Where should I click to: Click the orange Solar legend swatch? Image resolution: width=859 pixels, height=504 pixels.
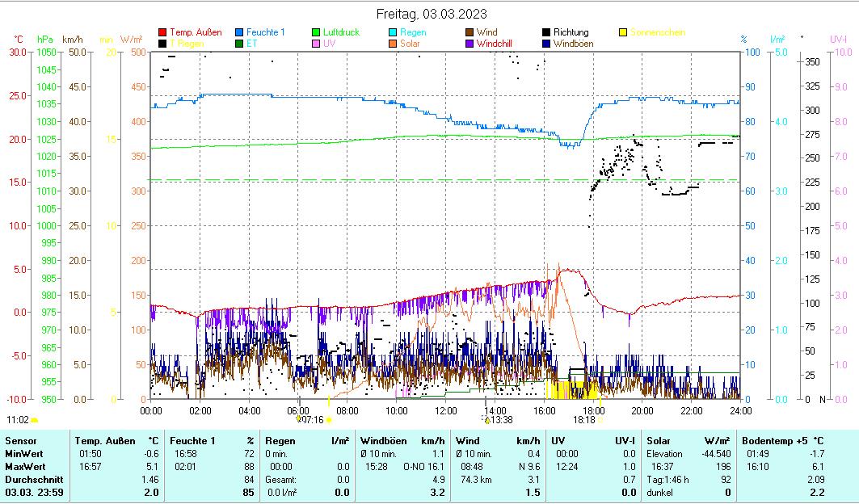[x=392, y=44]
